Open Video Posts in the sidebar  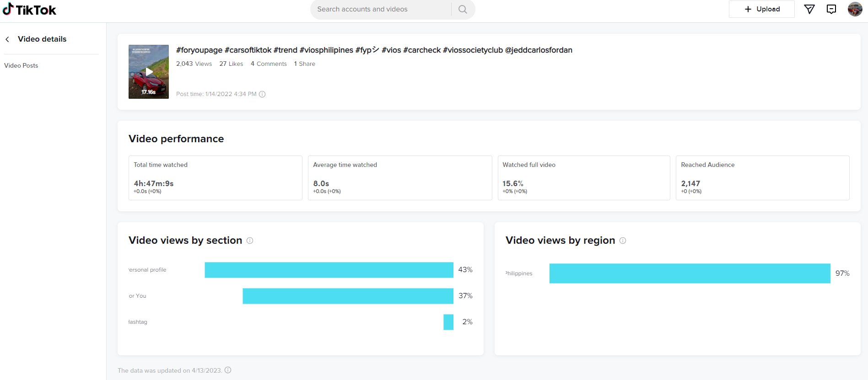pos(21,65)
